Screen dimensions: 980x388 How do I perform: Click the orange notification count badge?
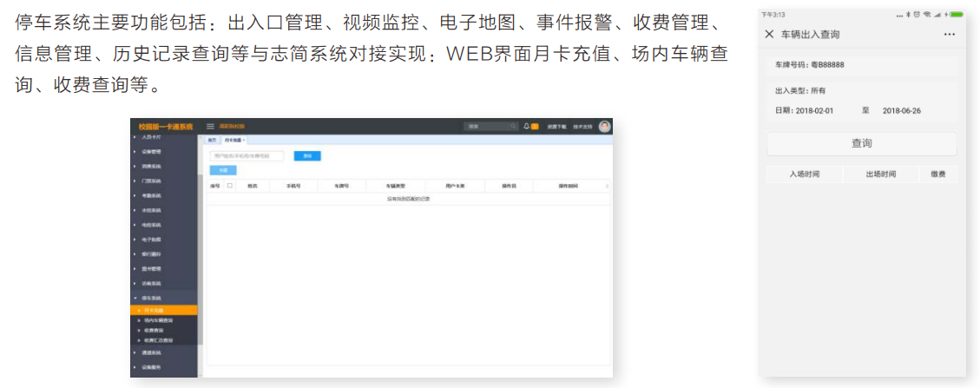click(535, 126)
